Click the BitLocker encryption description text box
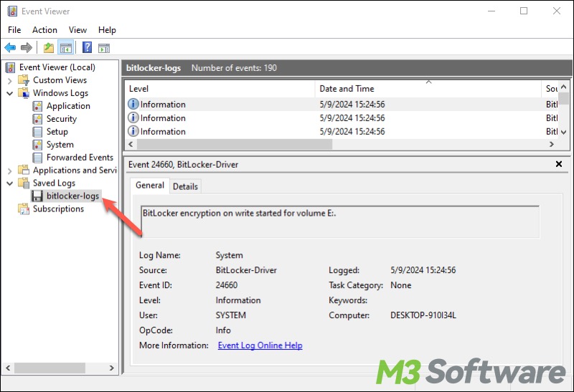The image size is (574, 392). tap(340, 221)
